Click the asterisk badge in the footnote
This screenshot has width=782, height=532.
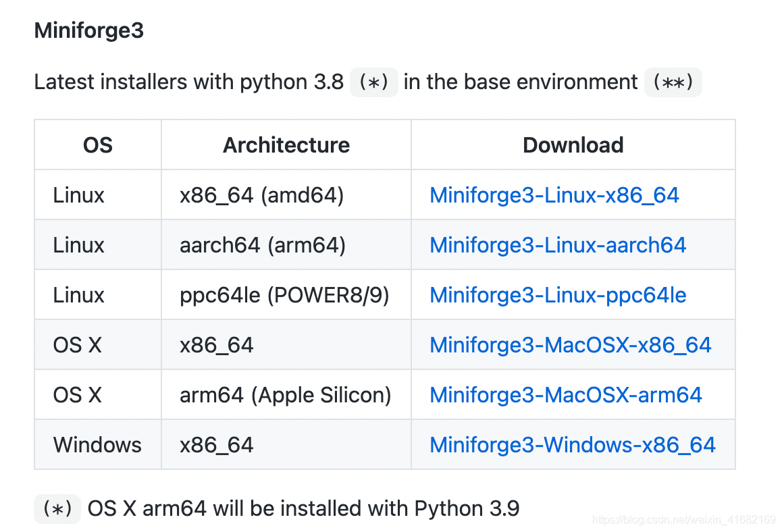(57, 509)
